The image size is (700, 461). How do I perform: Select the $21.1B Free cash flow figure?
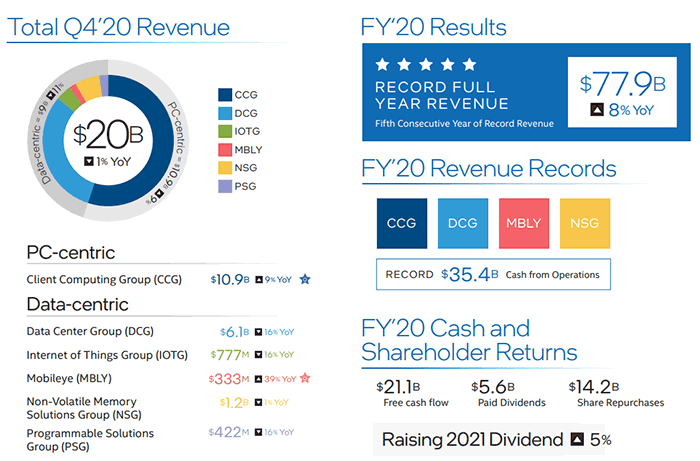pyautogui.click(x=398, y=387)
